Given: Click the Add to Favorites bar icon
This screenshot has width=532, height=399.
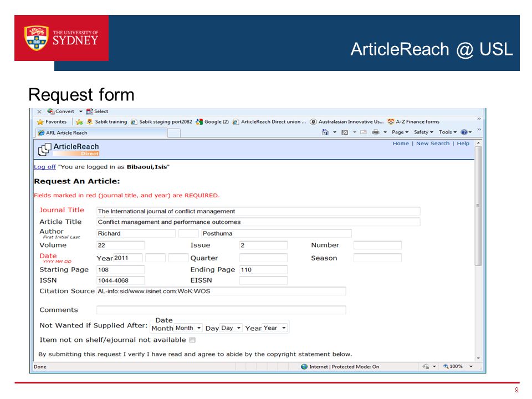Looking at the screenshot, I should [x=79, y=122].
